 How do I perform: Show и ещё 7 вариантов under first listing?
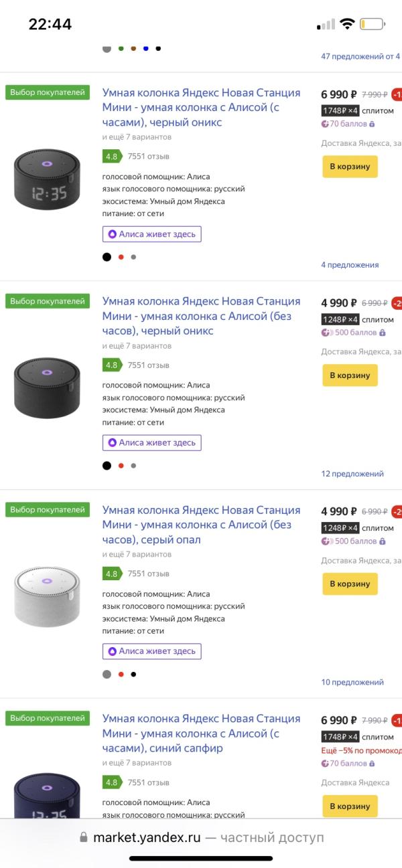coord(137,137)
